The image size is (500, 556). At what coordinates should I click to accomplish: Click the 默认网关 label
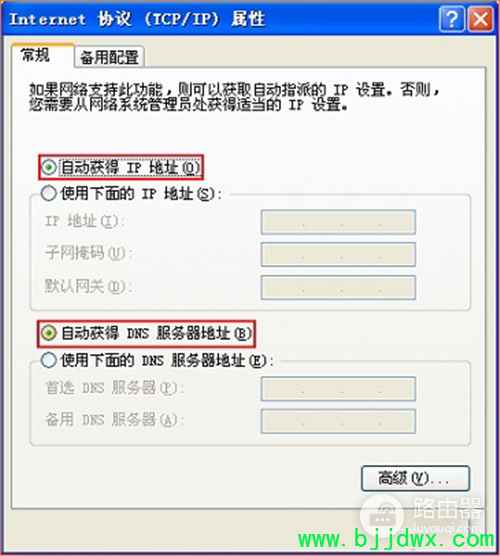(89, 287)
